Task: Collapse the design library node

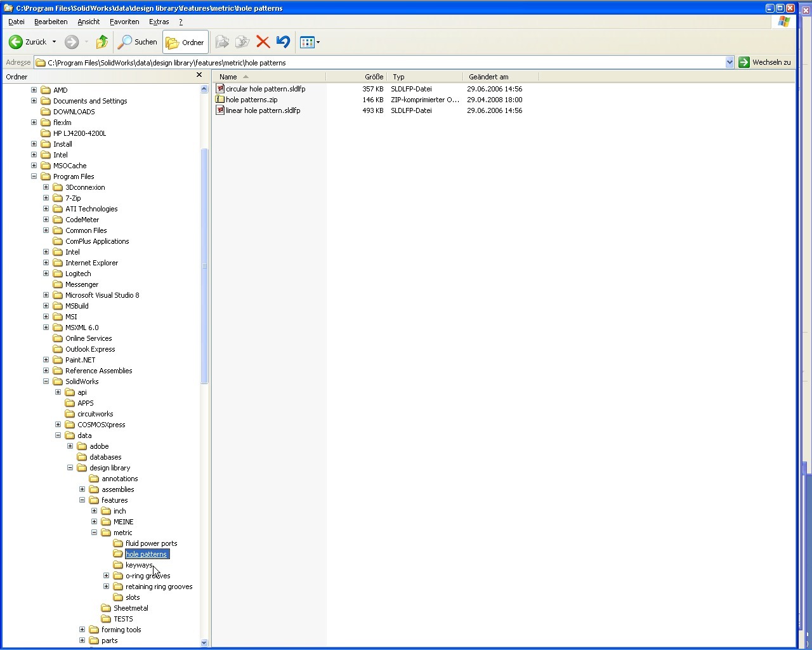Action: [x=70, y=468]
